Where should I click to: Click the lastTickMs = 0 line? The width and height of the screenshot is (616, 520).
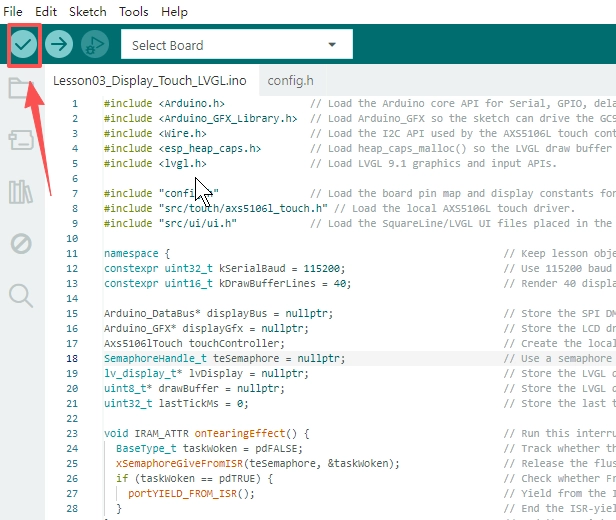point(176,403)
